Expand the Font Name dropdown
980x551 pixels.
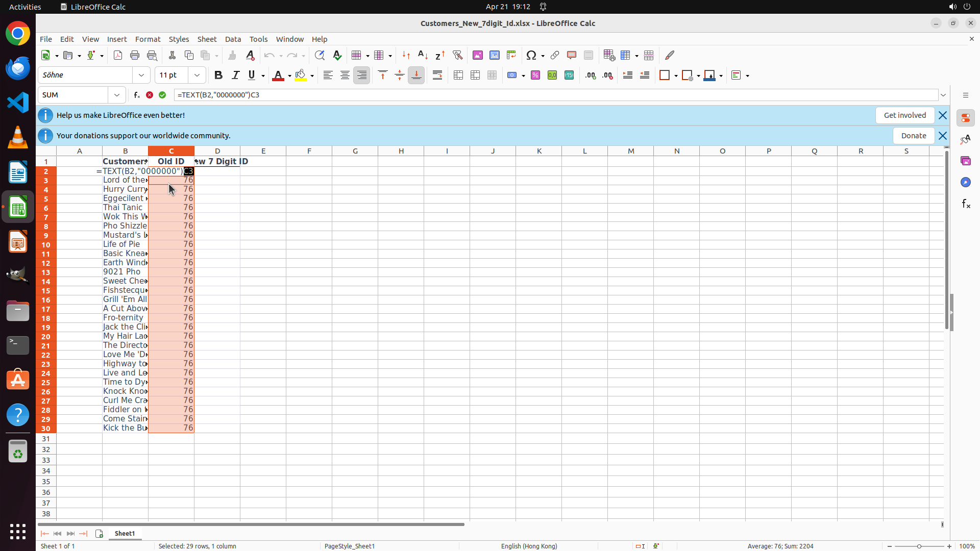pos(141,76)
